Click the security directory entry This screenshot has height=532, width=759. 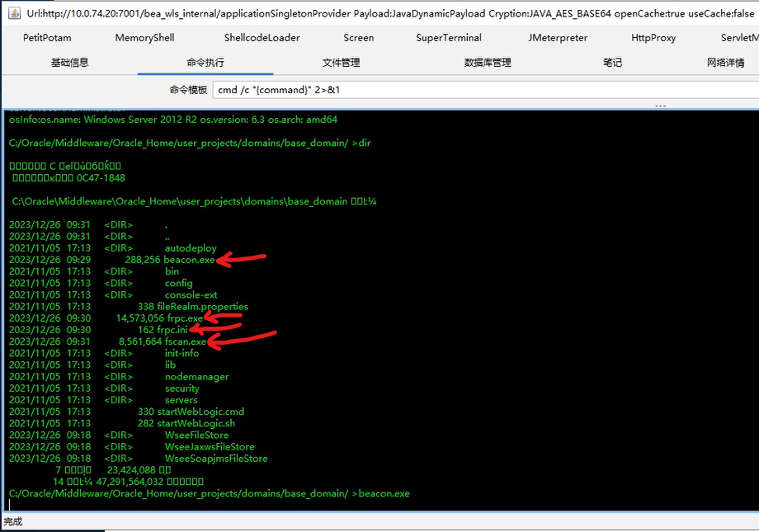[182, 388]
